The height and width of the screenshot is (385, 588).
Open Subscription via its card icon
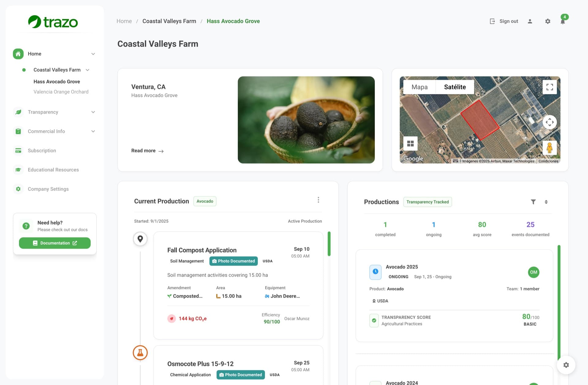[x=18, y=150]
